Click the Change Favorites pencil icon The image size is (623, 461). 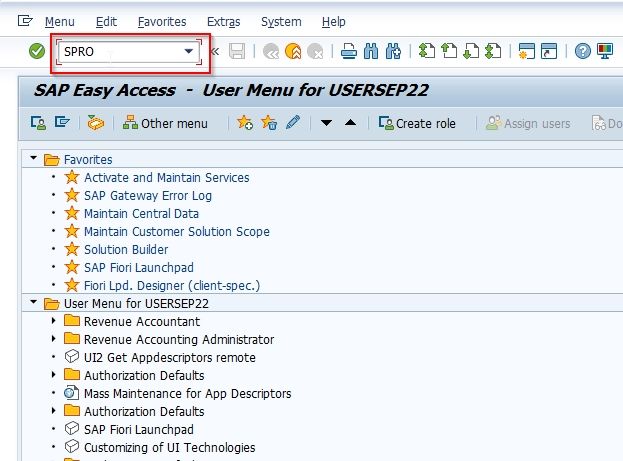[x=293, y=123]
